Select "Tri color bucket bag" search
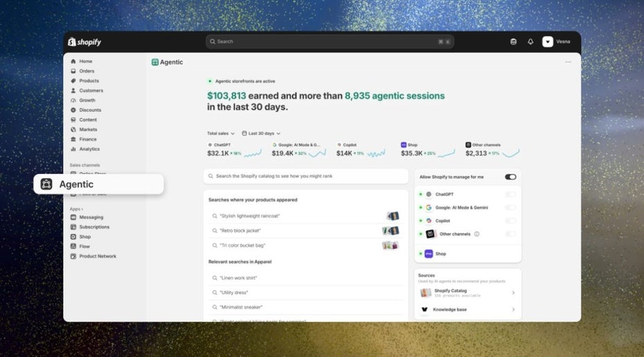 305,245
